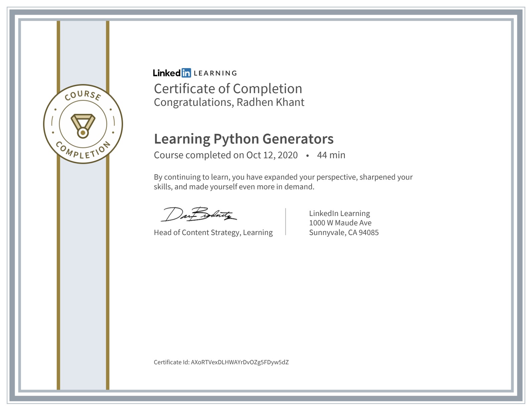Click the '44 min' duration text

(331, 155)
